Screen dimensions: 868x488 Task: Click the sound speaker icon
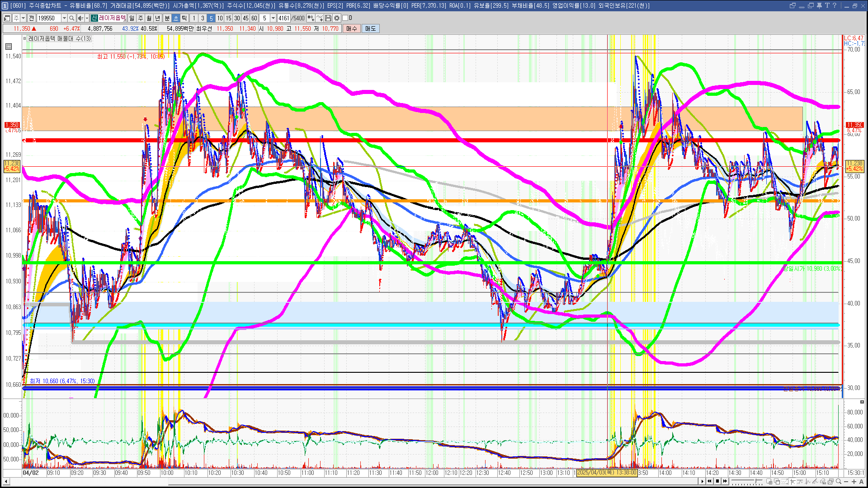(80, 18)
